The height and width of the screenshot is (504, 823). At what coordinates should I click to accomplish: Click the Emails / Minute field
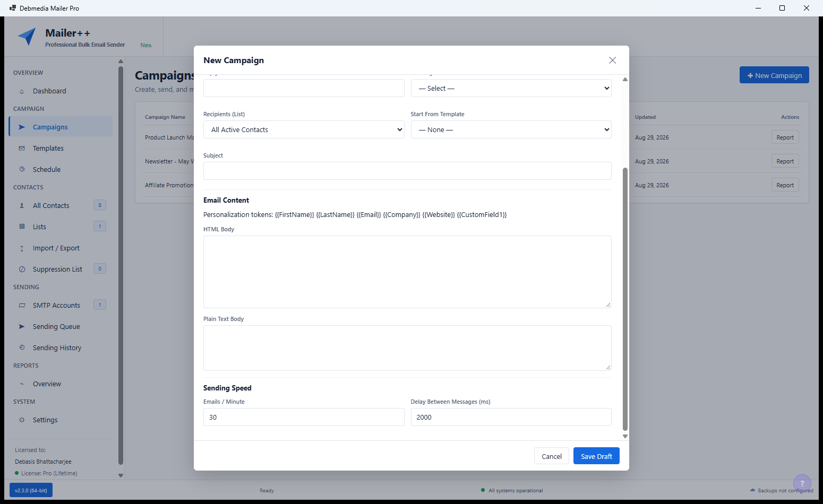tap(304, 417)
